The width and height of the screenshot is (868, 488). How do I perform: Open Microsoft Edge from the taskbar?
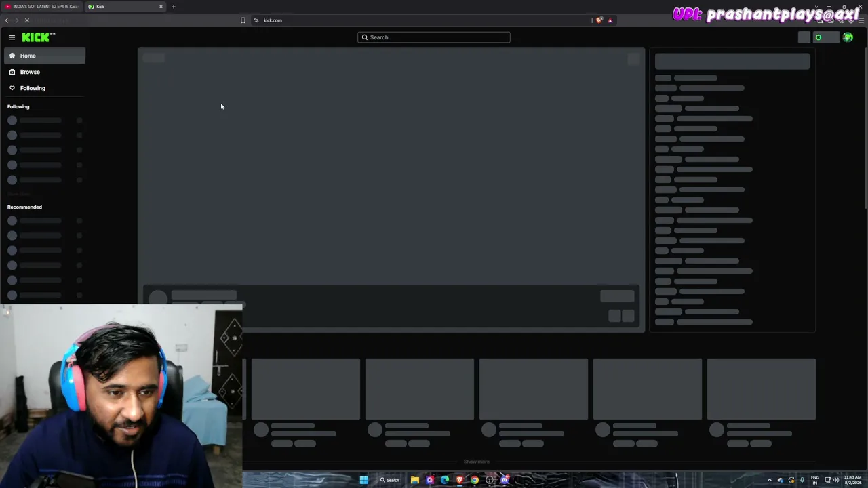point(445,480)
